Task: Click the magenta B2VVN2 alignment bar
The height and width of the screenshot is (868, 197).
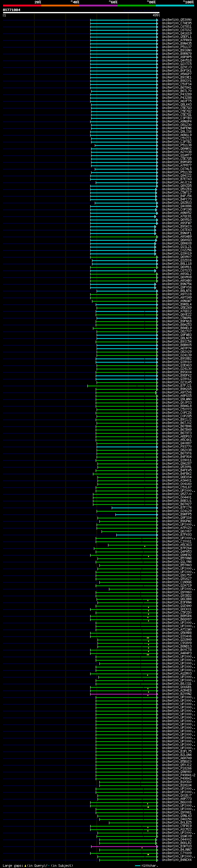Action: 124,694
